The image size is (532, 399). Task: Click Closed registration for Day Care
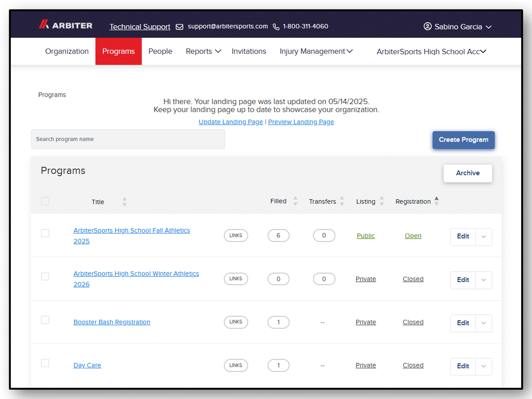(x=413, y=365)
